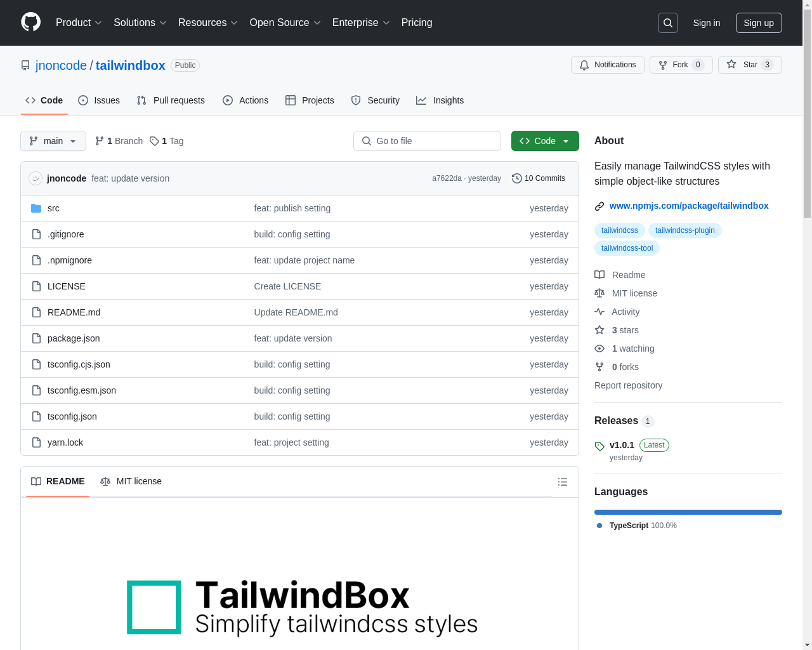The width and height of the screenshot is (812, 650).
Task: Select the MIT license tab above README
Action: coord(131,481)
